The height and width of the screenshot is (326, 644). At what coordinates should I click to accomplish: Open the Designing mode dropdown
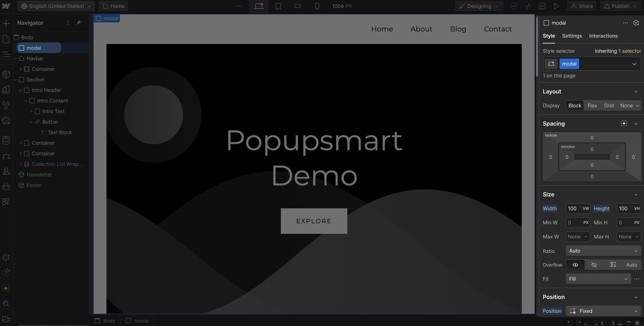[479, 6]
